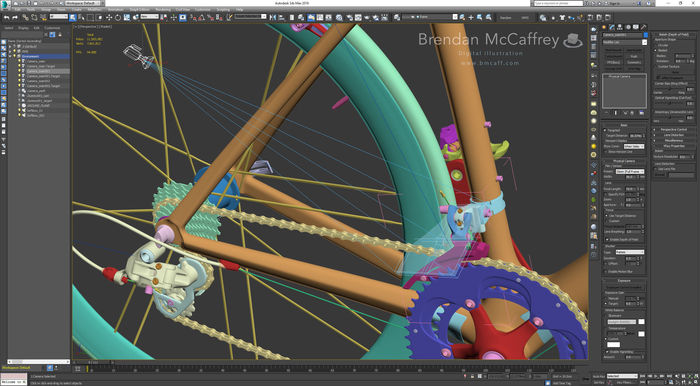Choose the Select Object tool
700x386 pixels.
pyautogui.click(x=72, y=17)
